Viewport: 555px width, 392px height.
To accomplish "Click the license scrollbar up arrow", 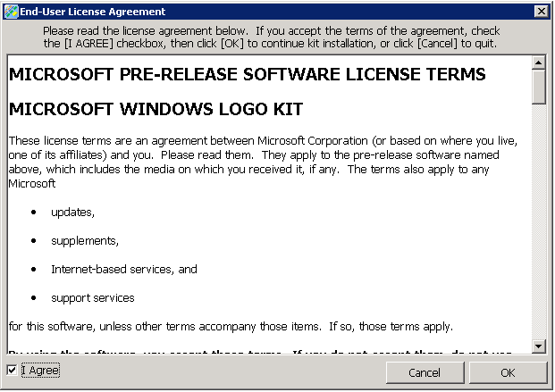I will click(538, 63).
